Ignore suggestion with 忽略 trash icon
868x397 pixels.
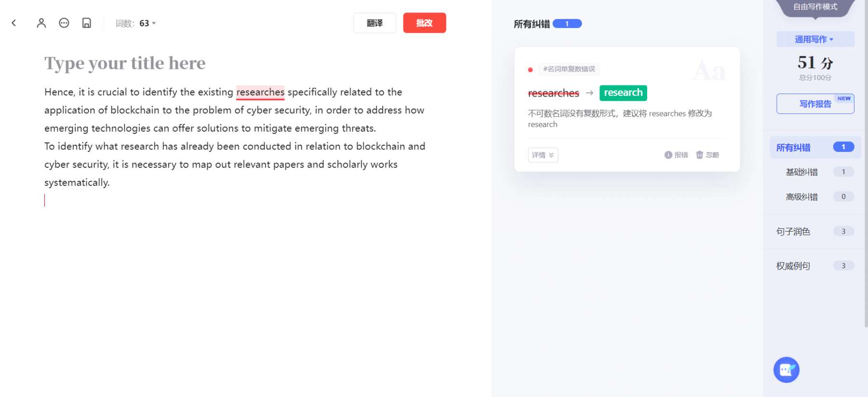click(x=707, y=155)
